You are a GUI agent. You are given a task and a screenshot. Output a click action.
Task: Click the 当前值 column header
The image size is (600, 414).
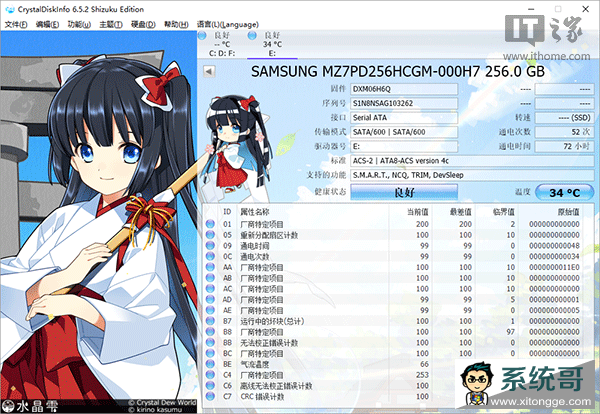417,212
